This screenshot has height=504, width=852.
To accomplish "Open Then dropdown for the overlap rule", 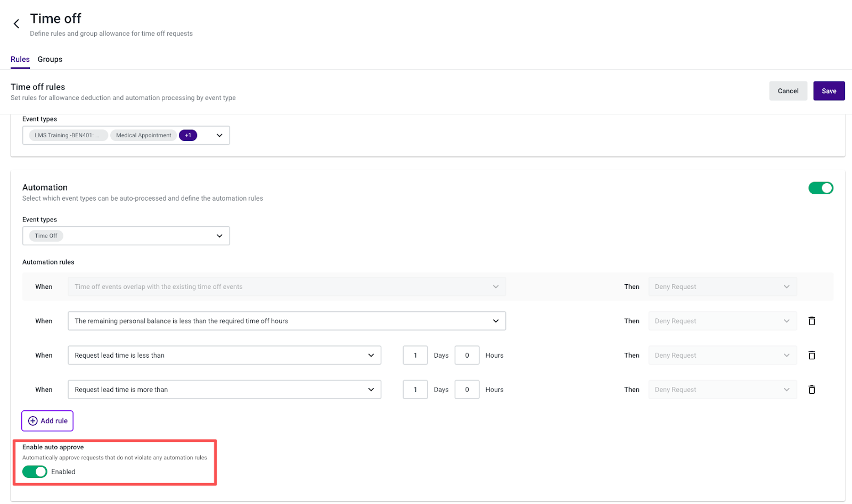I will 723,286.
